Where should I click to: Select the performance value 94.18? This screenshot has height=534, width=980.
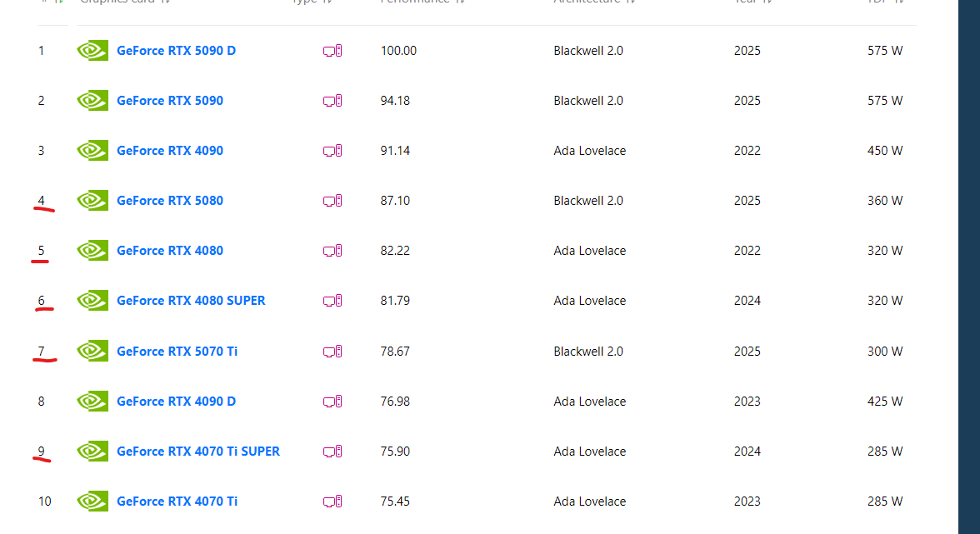point(396,101)
